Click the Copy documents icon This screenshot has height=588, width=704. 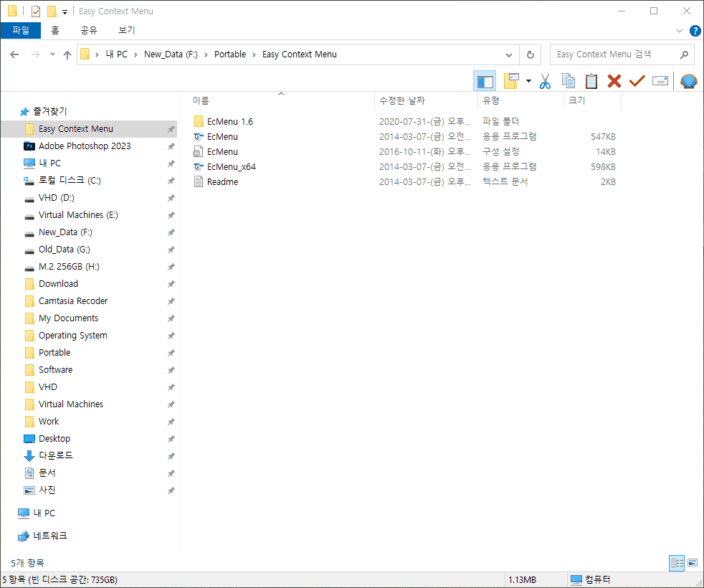[x=569, y=81]
